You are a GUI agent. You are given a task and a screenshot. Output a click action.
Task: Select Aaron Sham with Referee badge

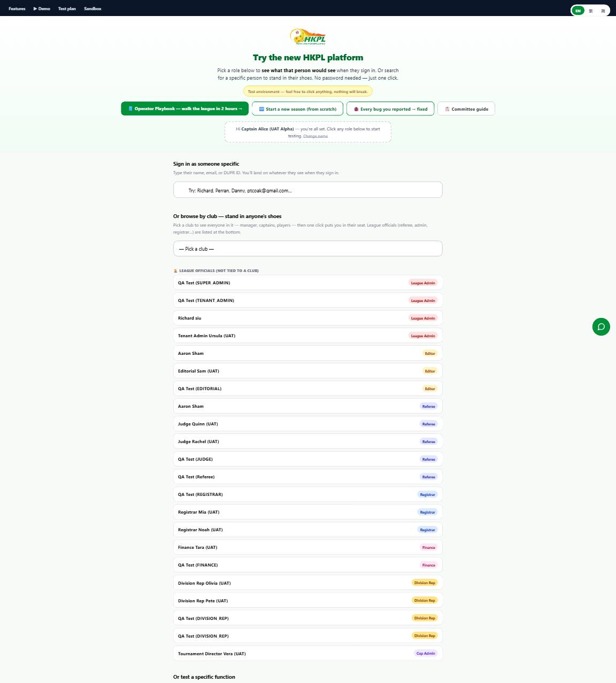[x=308, y=406]
